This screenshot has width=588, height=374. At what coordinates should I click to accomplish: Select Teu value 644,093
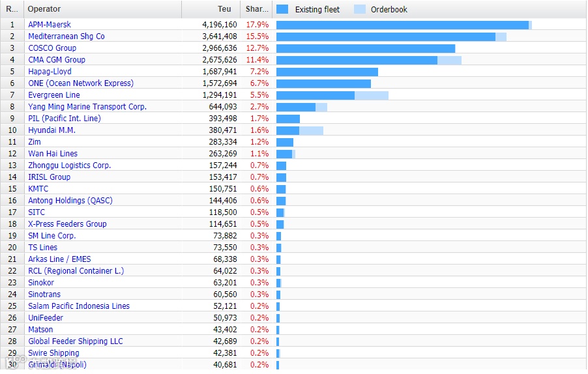click(223, 107)
